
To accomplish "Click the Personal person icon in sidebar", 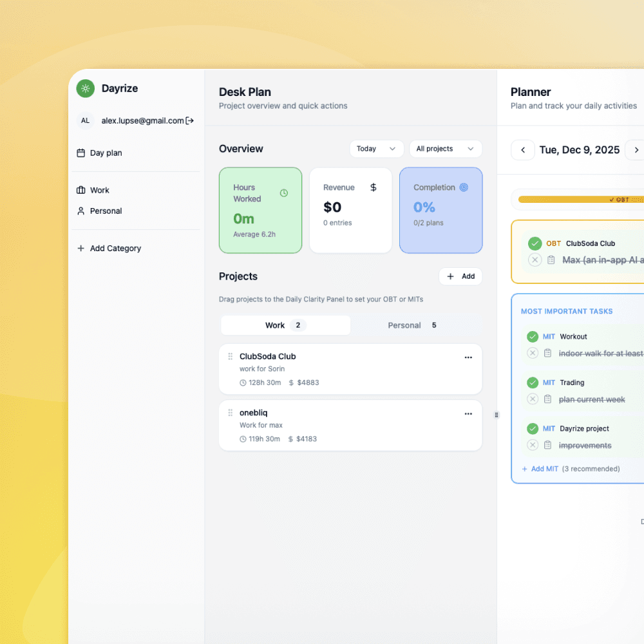I will point(81,211).
